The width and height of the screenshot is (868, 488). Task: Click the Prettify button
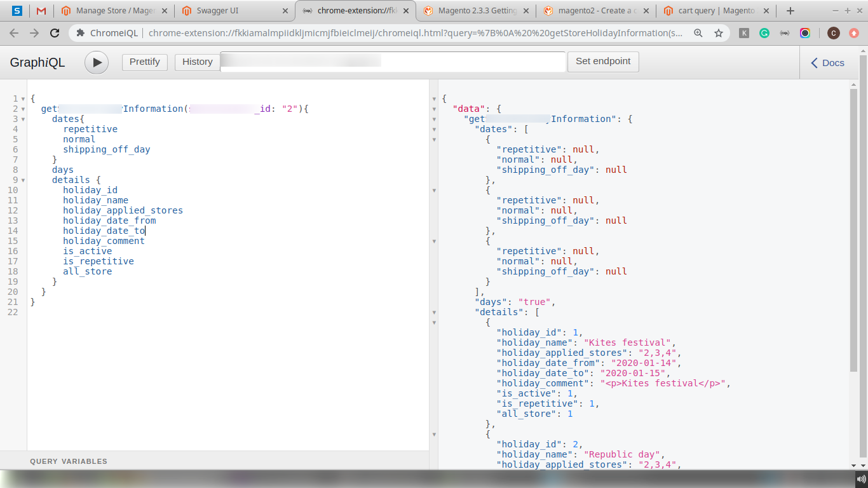pyautogui.click(x=145, y=62)
